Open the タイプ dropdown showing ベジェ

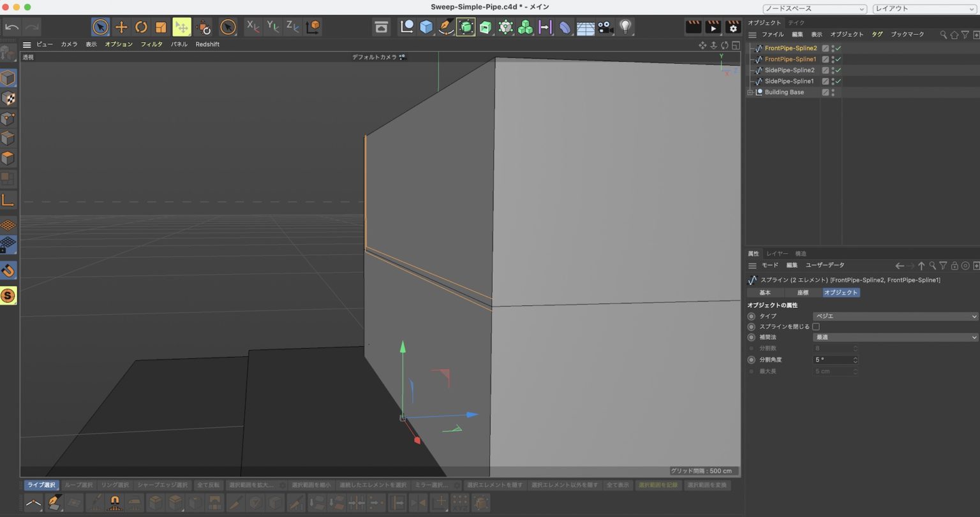tap(895, 316)
